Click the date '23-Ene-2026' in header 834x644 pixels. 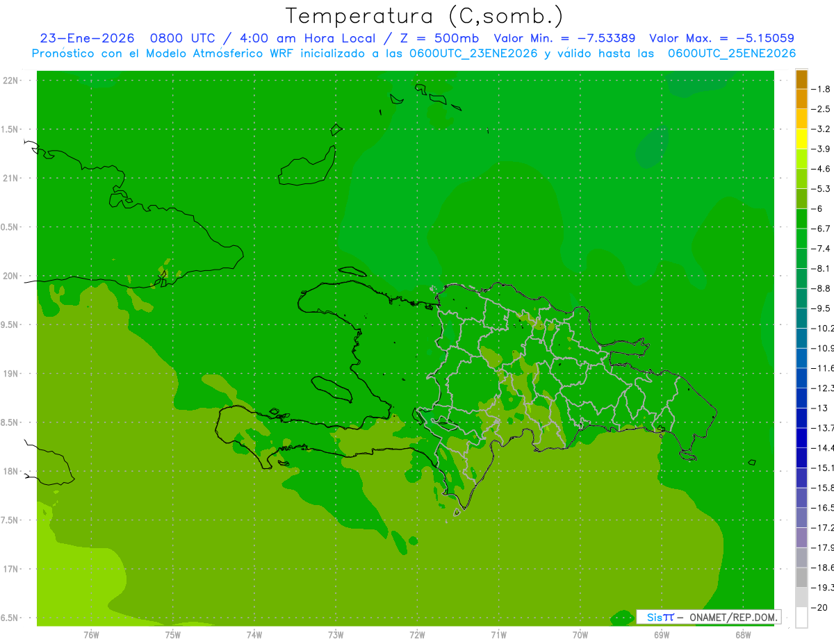pyautogui.click(x=87, y=38)
